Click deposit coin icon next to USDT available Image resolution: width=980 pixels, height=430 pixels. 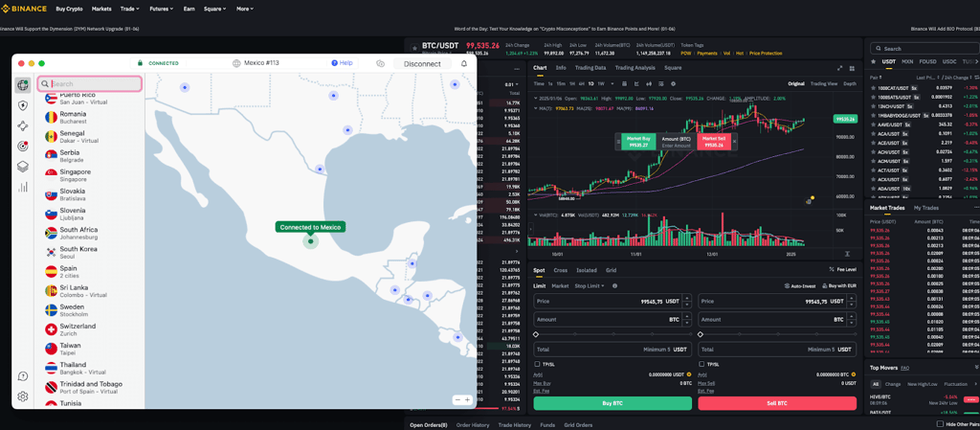(x=688, y=374)
